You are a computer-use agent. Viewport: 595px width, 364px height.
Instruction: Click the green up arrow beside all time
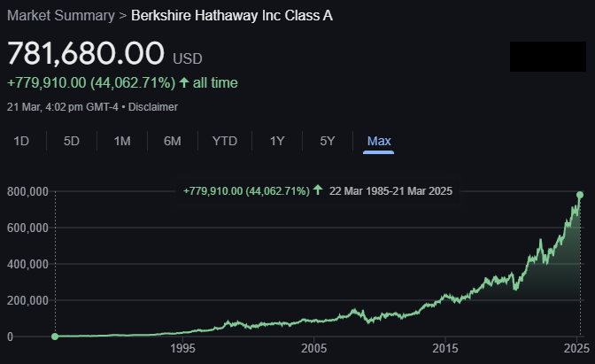coord(184,82)
